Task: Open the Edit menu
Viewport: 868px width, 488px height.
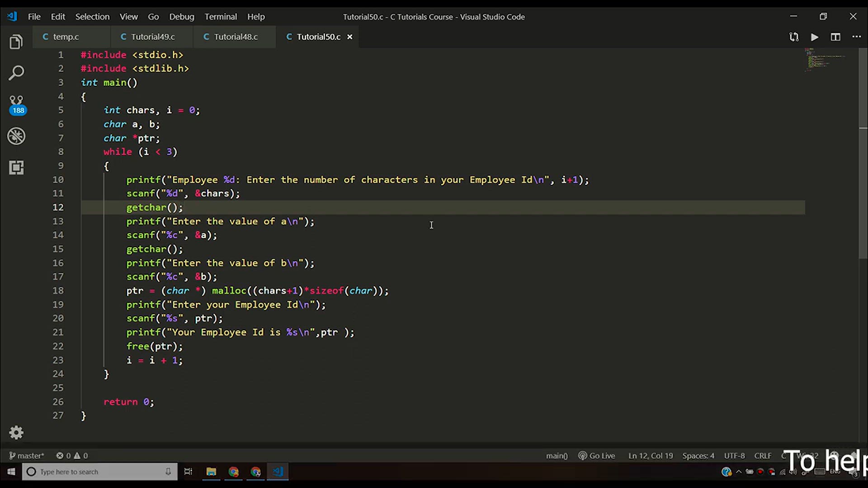Action: (58, 17)
